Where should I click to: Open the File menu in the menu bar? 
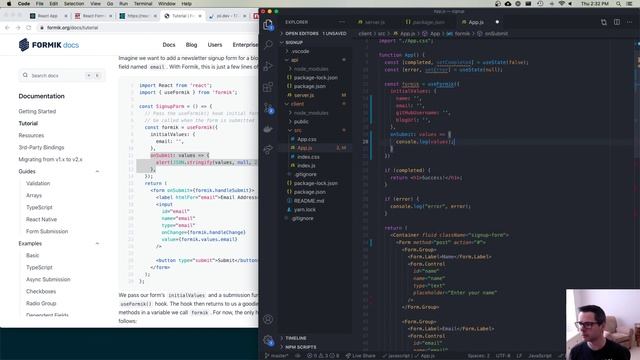40,4
